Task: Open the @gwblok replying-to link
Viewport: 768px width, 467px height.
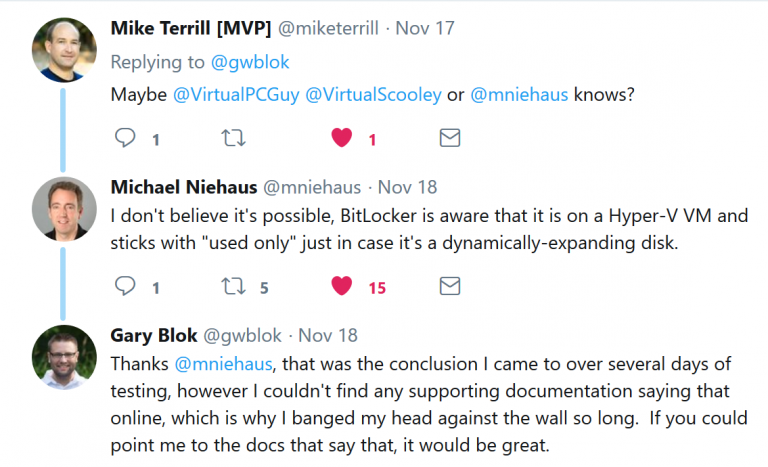Action: pyautogui.click(x=250, y=62)
